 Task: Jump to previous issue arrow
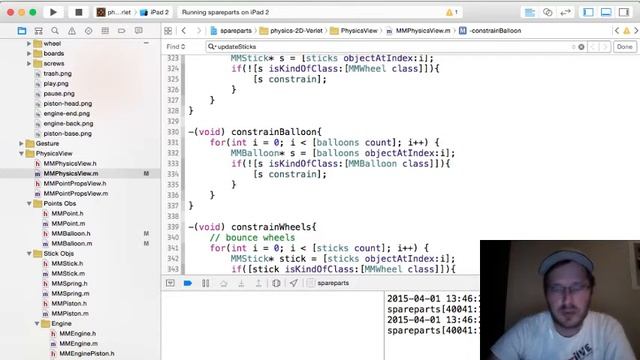(617, 31)
